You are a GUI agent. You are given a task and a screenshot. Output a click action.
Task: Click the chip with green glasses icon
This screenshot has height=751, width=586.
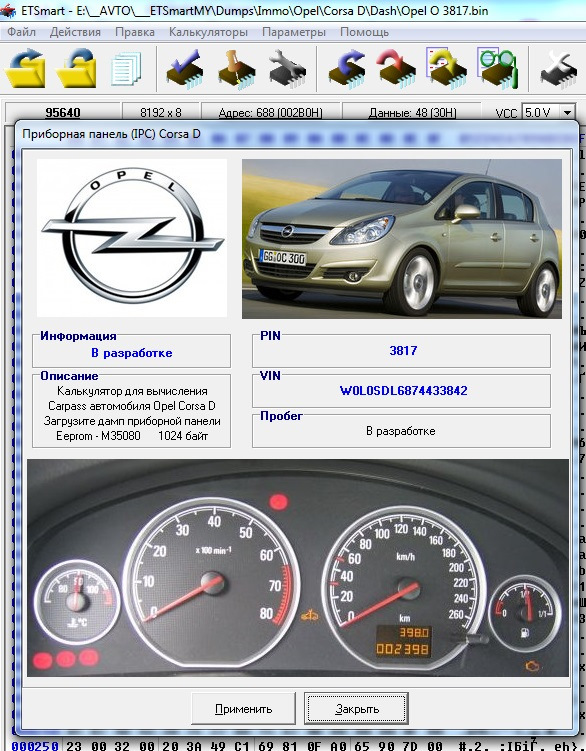498,68
